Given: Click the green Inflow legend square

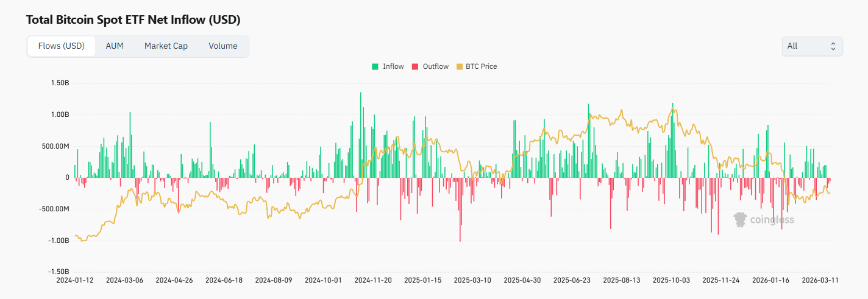Looking at the screenshot, I should [x=375, y=66].
